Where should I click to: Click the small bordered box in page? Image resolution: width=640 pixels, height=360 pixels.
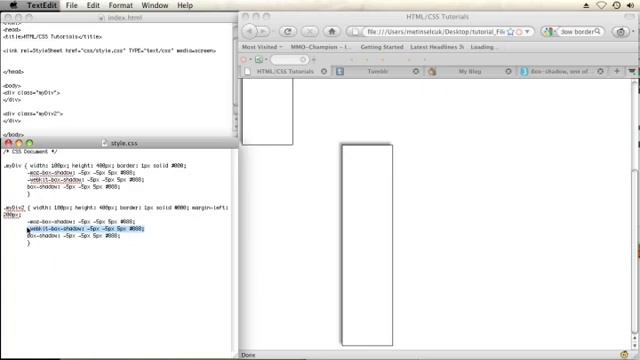[267, 111]
